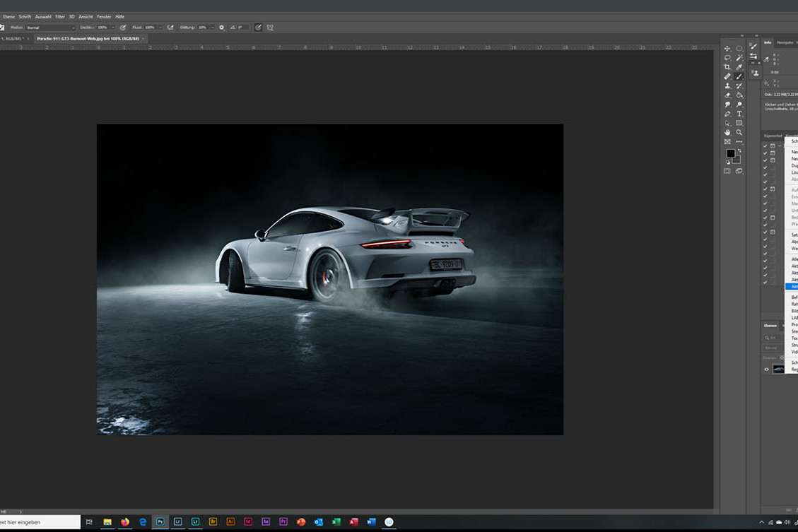
Task: Select the Rectangle shape tool
Action: (x=739, y=123)
